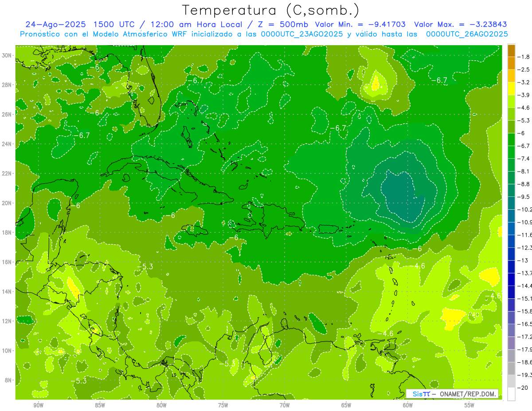Click the '8N' latitude axis label

8,380
